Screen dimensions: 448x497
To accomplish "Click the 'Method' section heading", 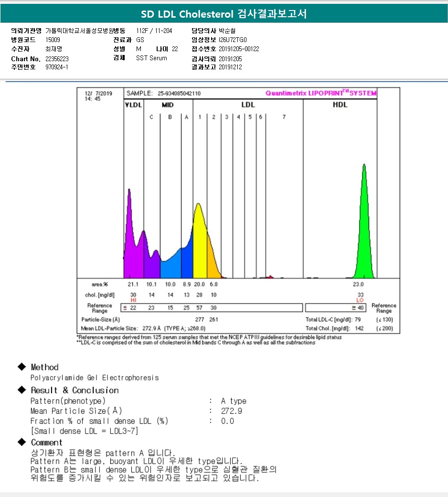I will click(x=45, y=367).
